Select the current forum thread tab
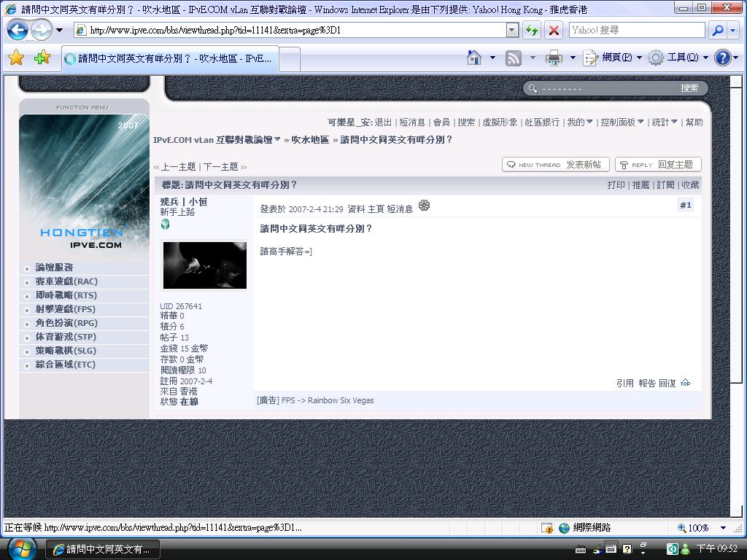This screenshot has width=747, height=560. pyautogui.click(x=170, y=58)
